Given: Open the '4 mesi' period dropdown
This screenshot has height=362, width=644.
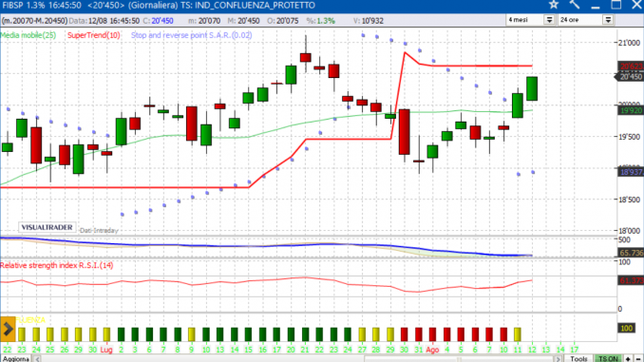Looking at the screenshot, I should [549, 20].
